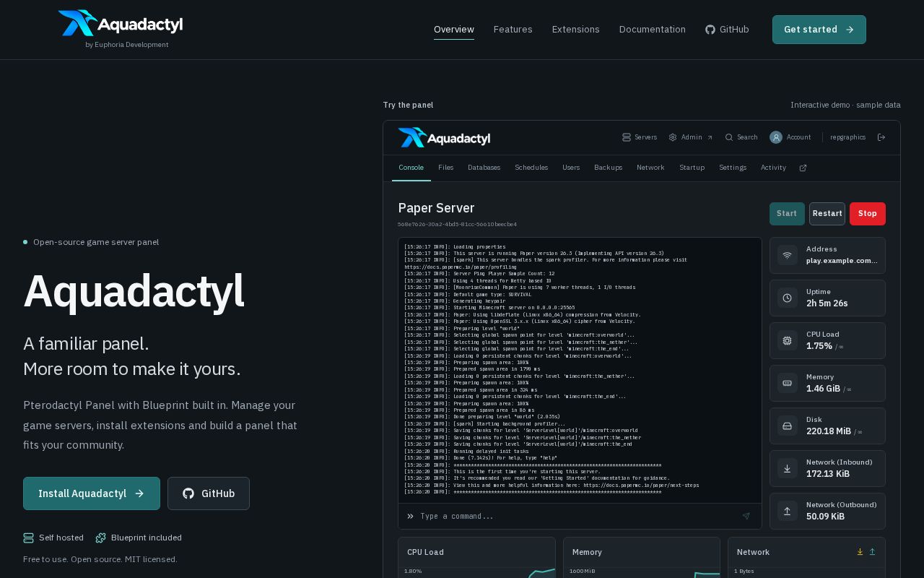Click the clock icon in the Uptime card
924x578 pixels.
click(x=788, y=298)
